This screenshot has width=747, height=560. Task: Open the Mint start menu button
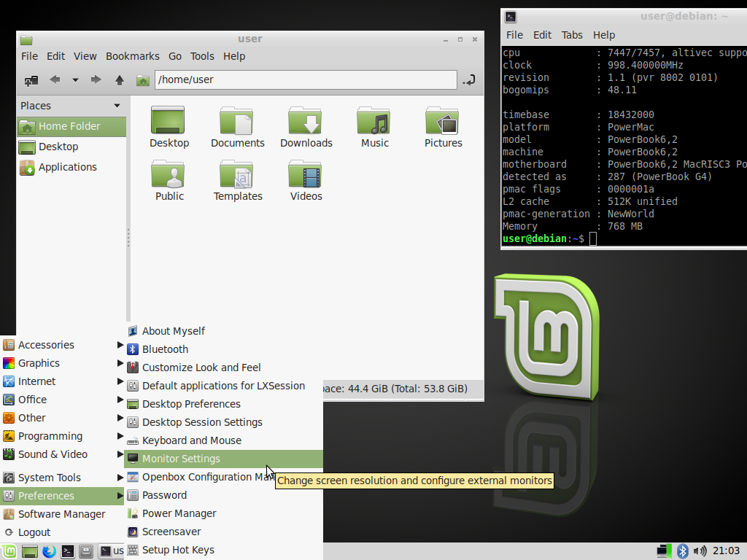point(9,551)
